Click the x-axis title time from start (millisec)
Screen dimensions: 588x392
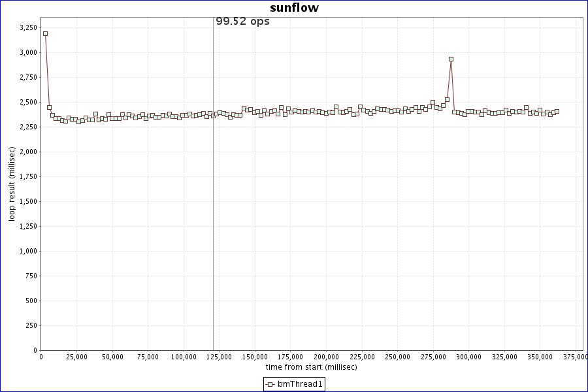tap(311, 367)
